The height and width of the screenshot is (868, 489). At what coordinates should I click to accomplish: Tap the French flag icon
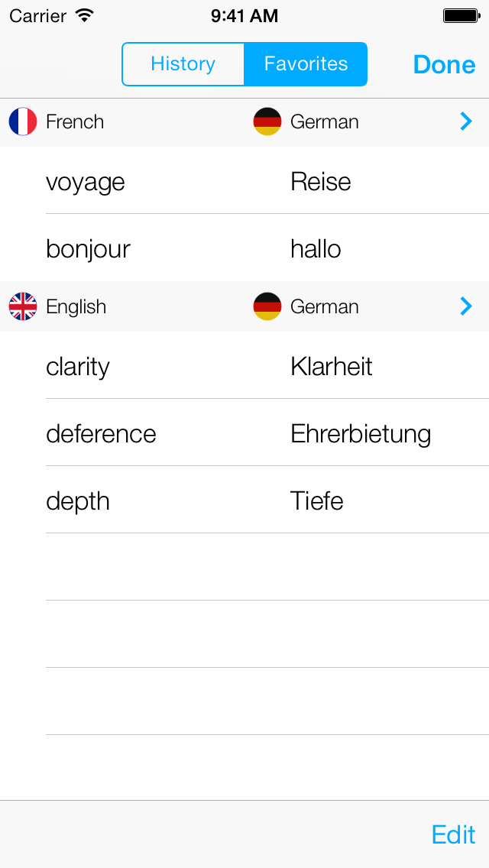tap(23, 121)
